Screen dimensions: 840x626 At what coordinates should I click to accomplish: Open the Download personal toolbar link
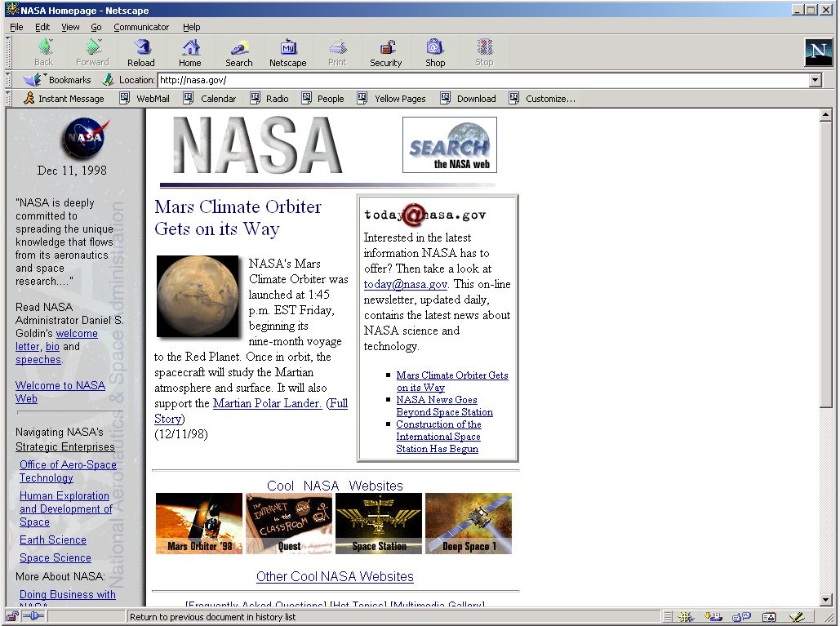click(x=469, y=99)
